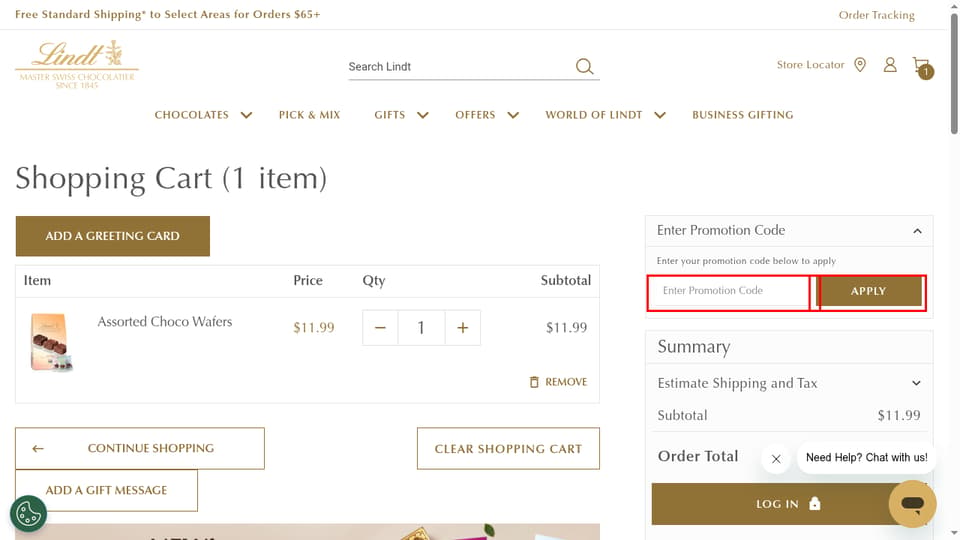The width and height of the screenshot is (960, 540).
Task: Decrease quantity with minus button
Action: [380, 328]
